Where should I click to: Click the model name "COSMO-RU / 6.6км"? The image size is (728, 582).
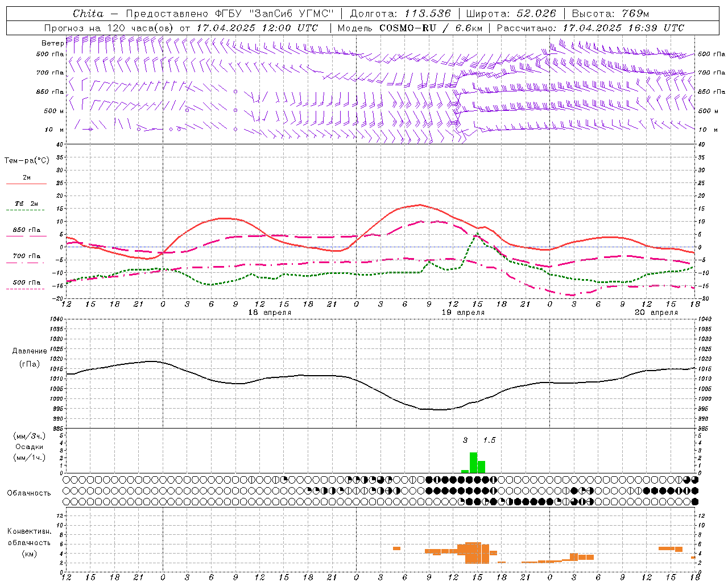click(x=431, y=28)
